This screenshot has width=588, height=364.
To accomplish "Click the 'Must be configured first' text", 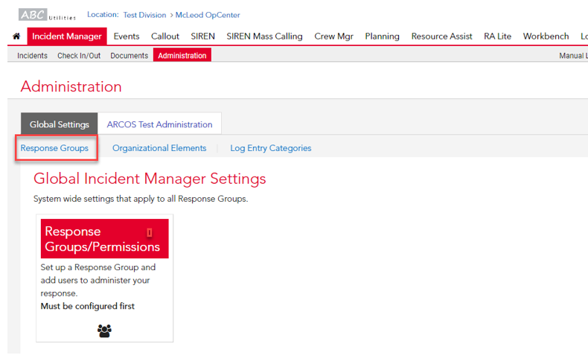I will coord(87,306).
